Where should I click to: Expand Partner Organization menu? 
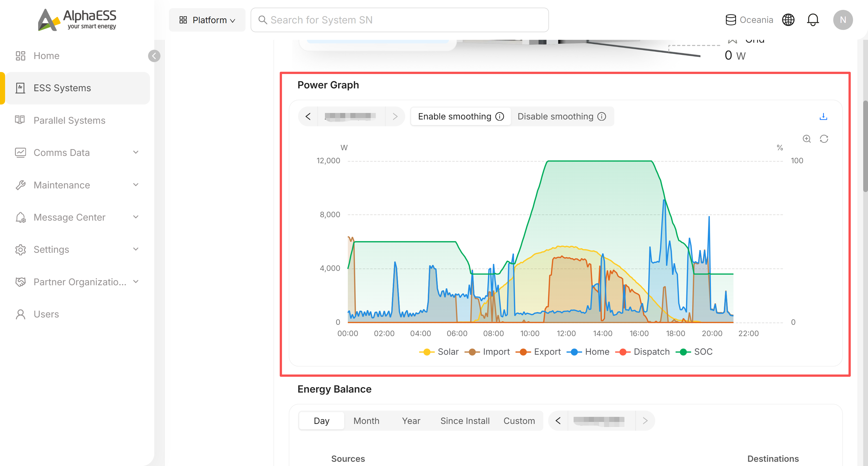tap(77, 282)
